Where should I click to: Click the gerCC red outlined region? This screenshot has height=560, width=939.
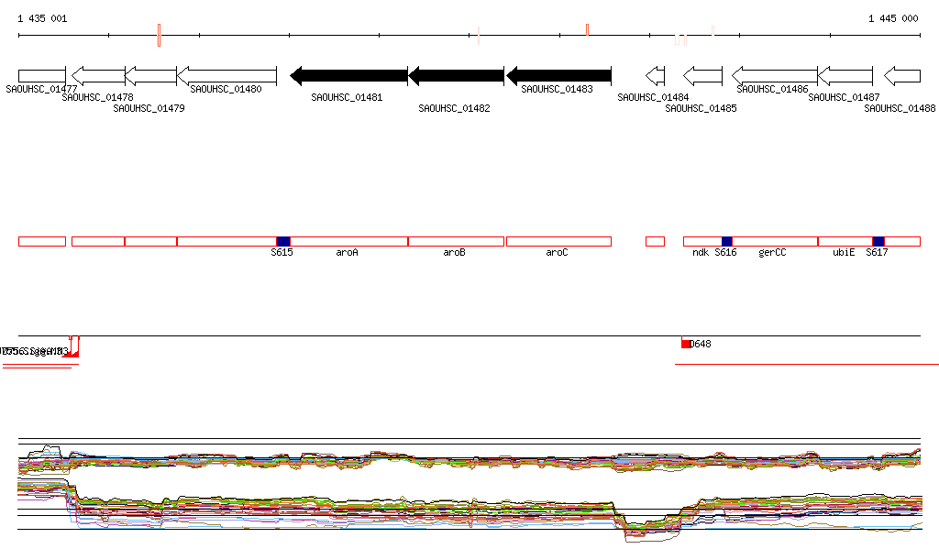[x=775, y=242]
